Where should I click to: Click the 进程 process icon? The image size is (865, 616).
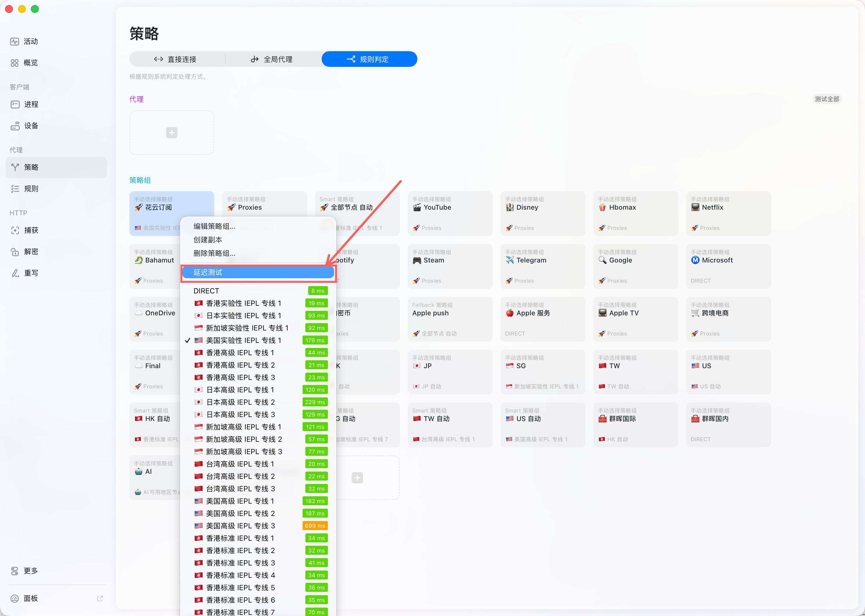point(15,104)
